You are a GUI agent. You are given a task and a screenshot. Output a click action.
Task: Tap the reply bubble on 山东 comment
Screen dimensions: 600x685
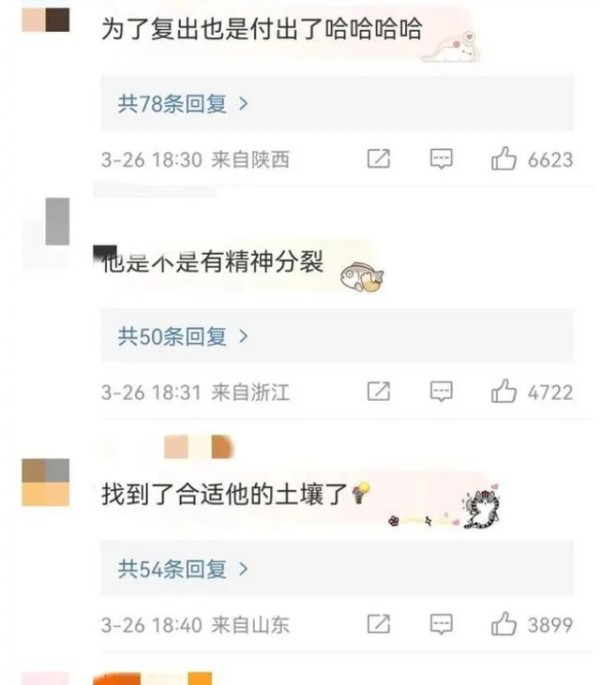pos(441,624)
